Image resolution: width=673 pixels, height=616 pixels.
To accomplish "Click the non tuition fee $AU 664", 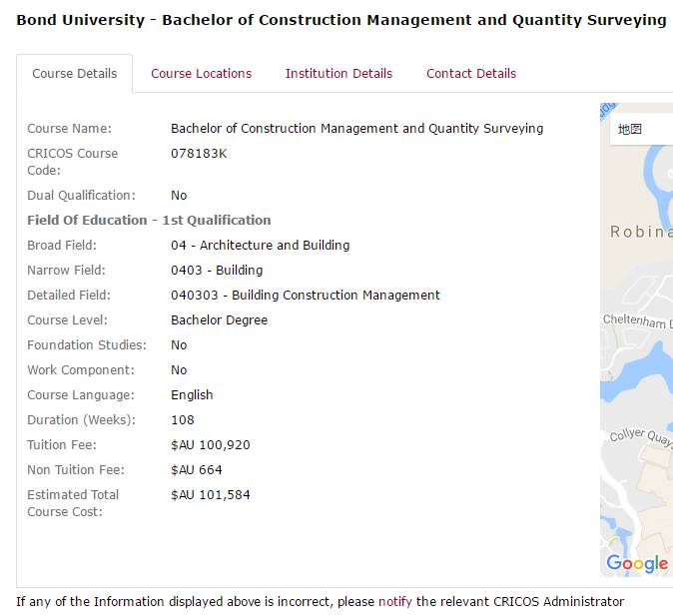I will pyautogui.click(x=197, y=469).
